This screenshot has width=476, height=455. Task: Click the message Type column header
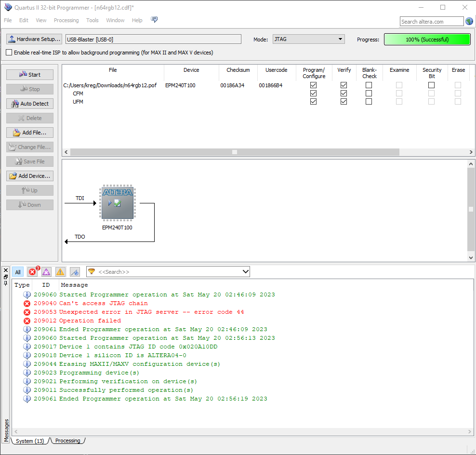(22, 285)
